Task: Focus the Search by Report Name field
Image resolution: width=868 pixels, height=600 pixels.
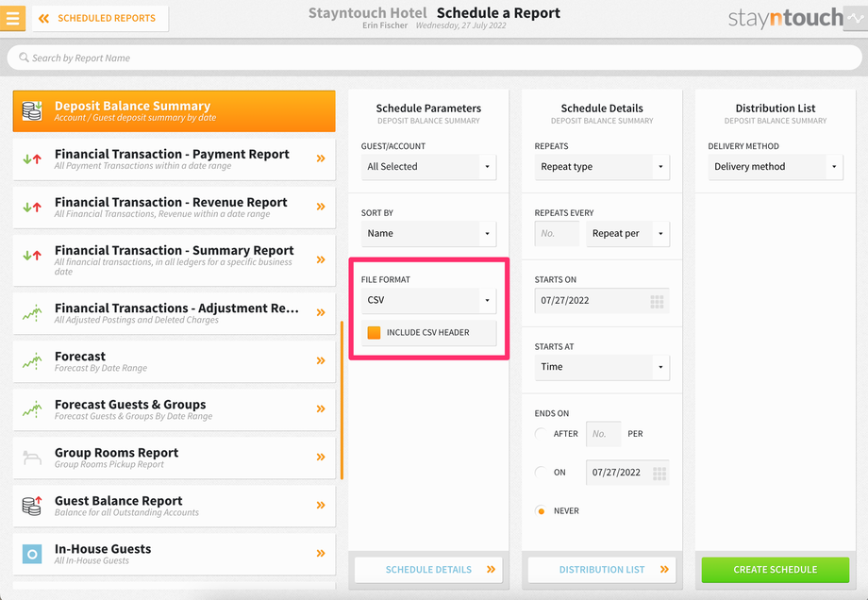Action: (434, 58)
